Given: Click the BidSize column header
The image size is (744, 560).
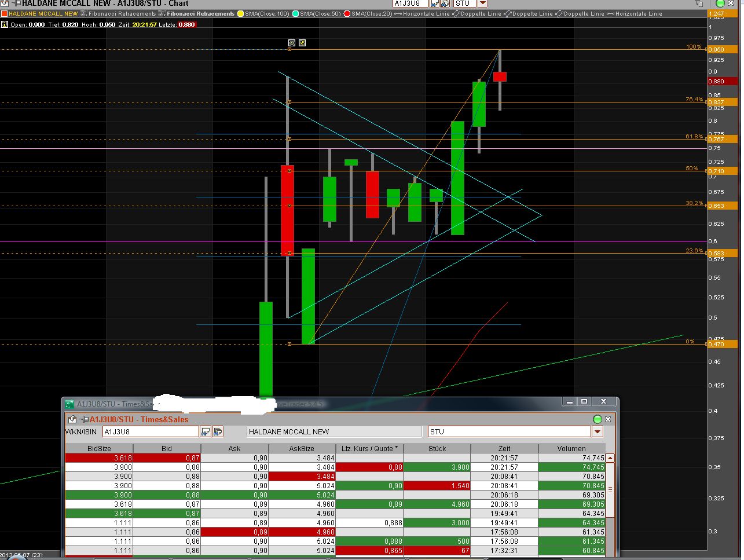Looking at the screenshot, I should click(99, 448).
